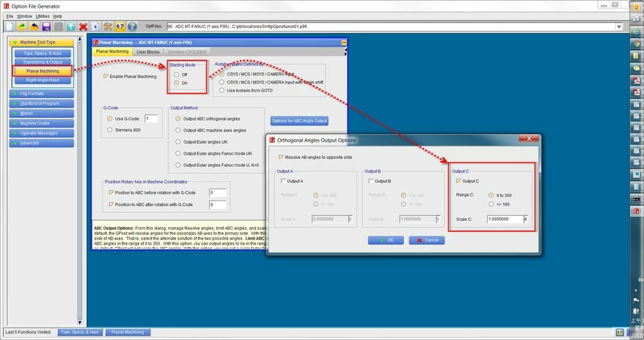Toggle Position to ABC before rotation checkbox
This screenshot has height=340, width=644.
click(x=111, y=193)
